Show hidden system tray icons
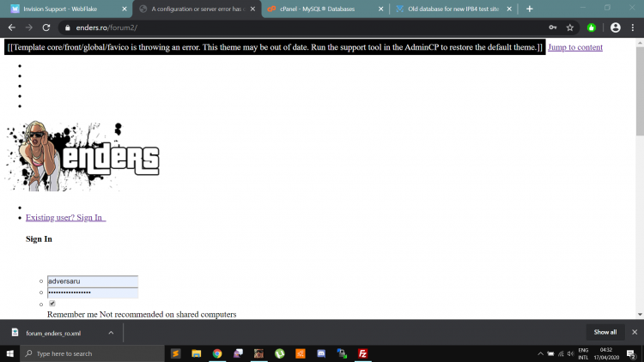Image resolution: width=644 pixels, height=362 pixels. coord(540,353)
